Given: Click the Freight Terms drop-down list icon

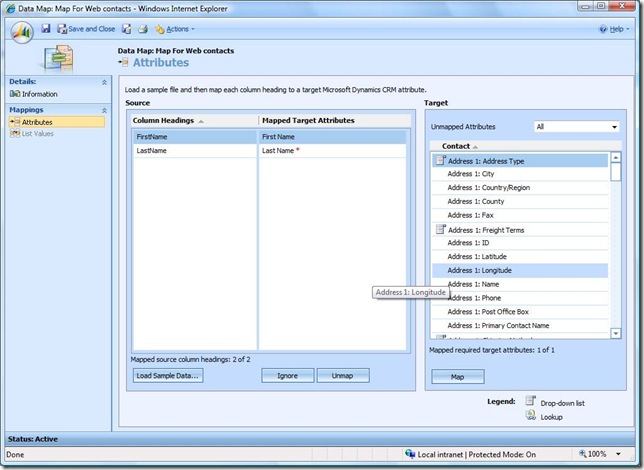Looking at the screenshot, I should pos(439,229).
